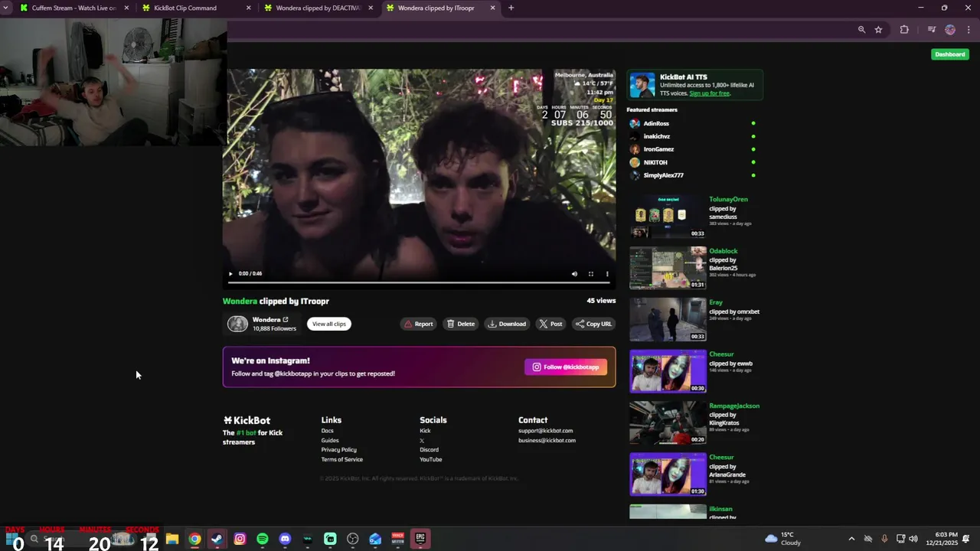980x551 pixels.
Task: Click the KickBot footer logo
Action: pos(247,420)
